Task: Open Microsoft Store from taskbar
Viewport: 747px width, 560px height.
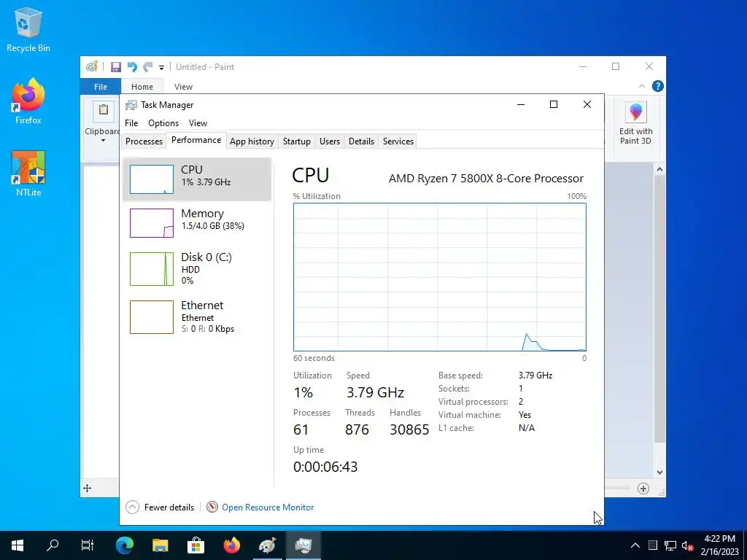Action: click(196, 545)
